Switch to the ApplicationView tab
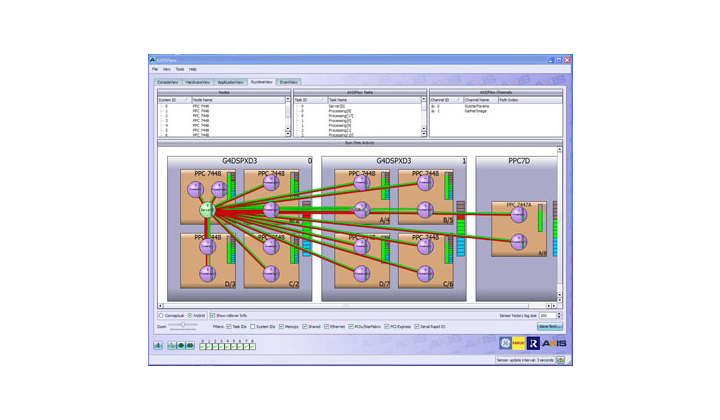 point(231,82)
